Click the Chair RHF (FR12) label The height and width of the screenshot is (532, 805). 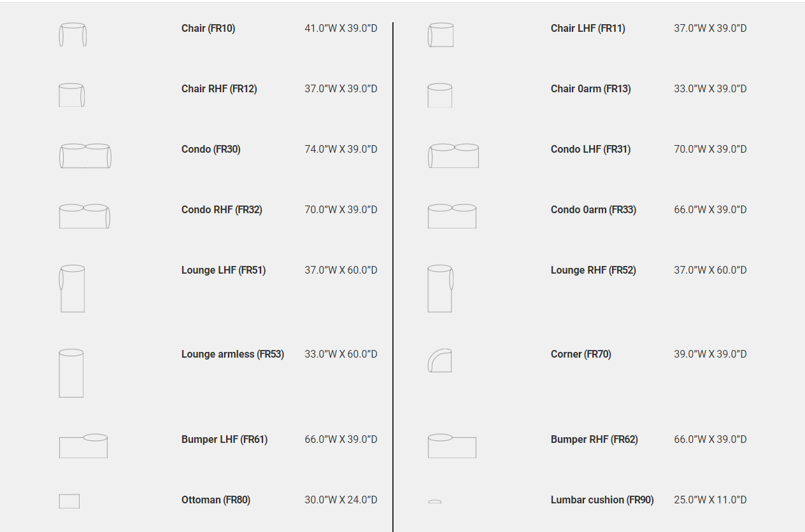coord(219,89)
